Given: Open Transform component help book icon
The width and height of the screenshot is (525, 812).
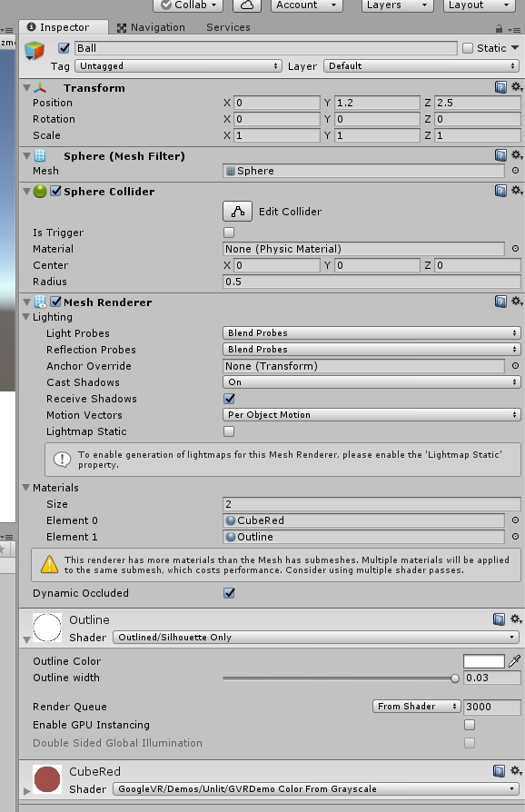Looking at the screenshot, I should (x=500, y=87).
